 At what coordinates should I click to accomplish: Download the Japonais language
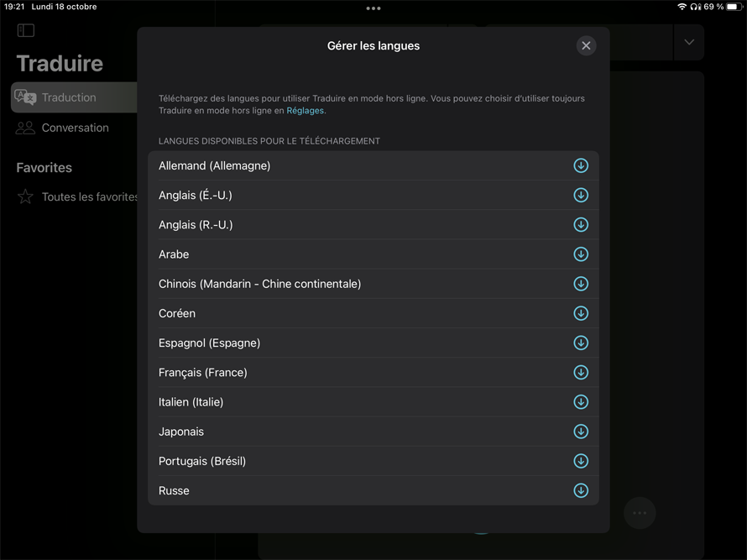pyautogui.click(x=580, y=432)
